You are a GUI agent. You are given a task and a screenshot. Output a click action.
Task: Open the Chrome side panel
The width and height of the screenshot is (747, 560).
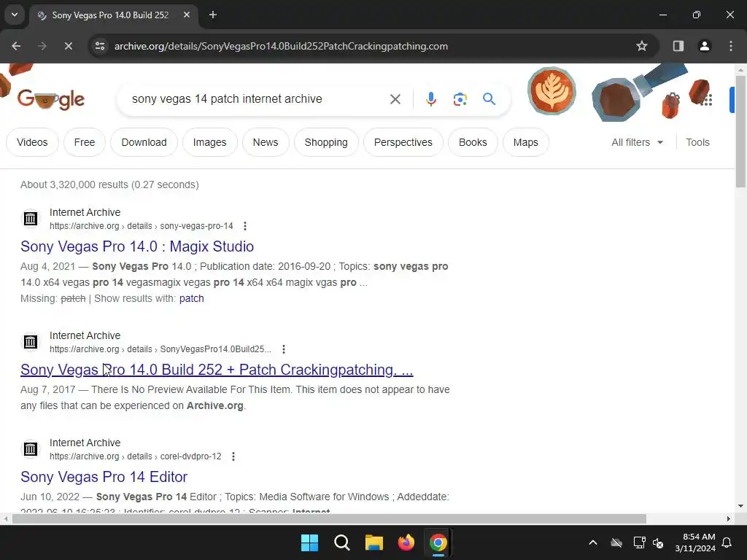(x=678, y=46)
